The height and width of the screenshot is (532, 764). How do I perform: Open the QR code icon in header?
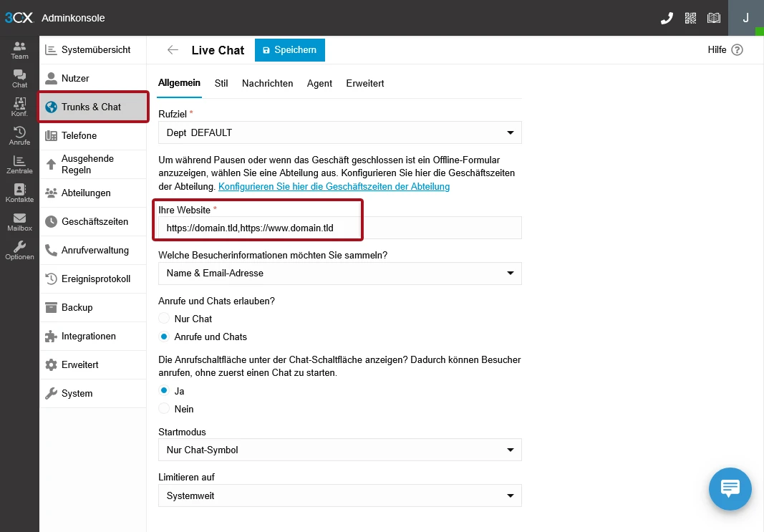click(690, 18)
